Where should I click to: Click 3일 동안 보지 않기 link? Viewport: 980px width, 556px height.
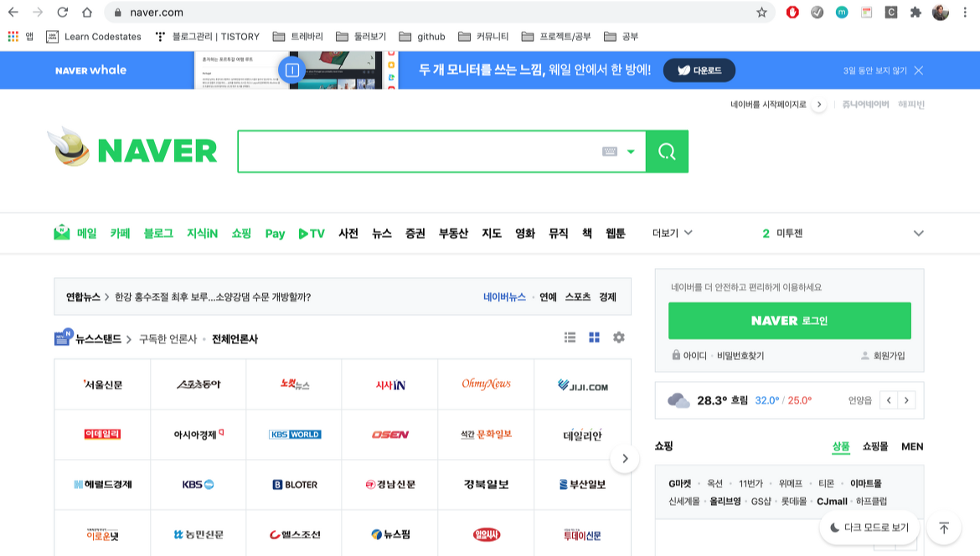[x=874, y=70]
